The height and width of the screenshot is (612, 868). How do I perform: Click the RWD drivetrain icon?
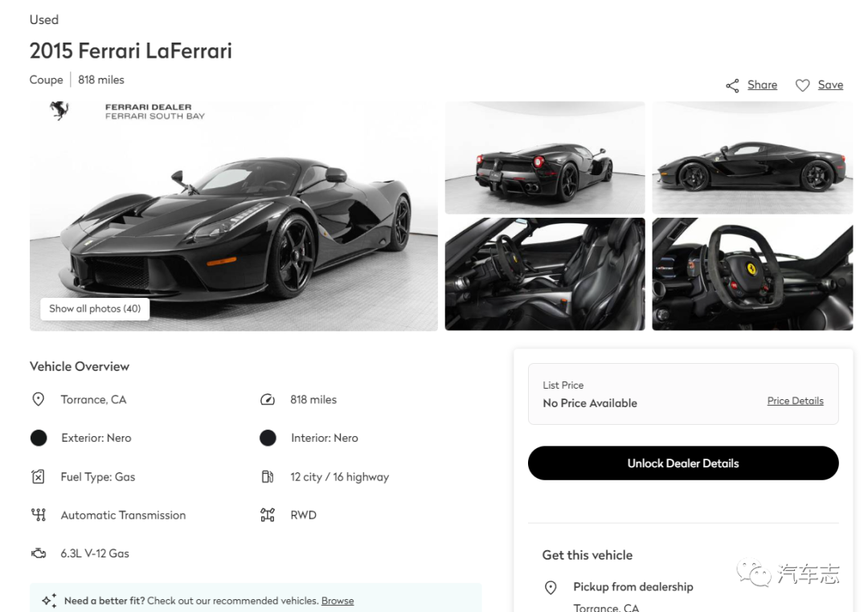click(268, 515)
